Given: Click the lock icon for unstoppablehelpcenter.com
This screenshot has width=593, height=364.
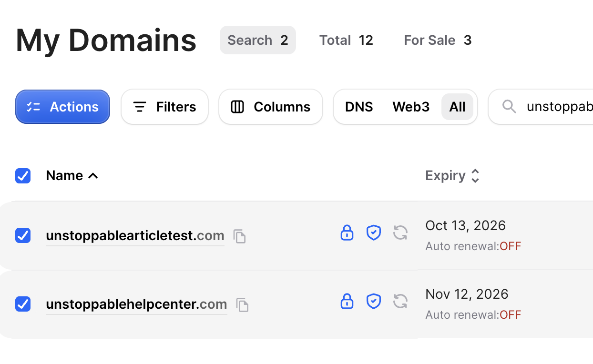Looking at the screenshot, I should coord(347,301).
